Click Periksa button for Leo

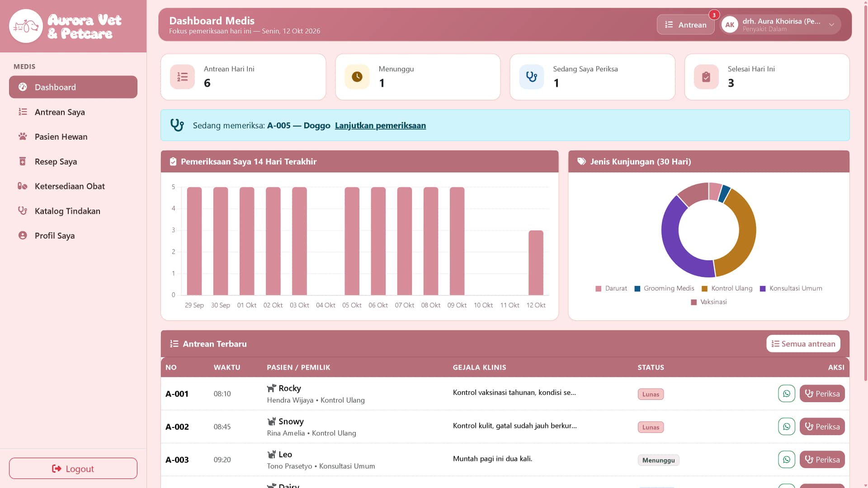pyautogui.click(x=822, y=460)
